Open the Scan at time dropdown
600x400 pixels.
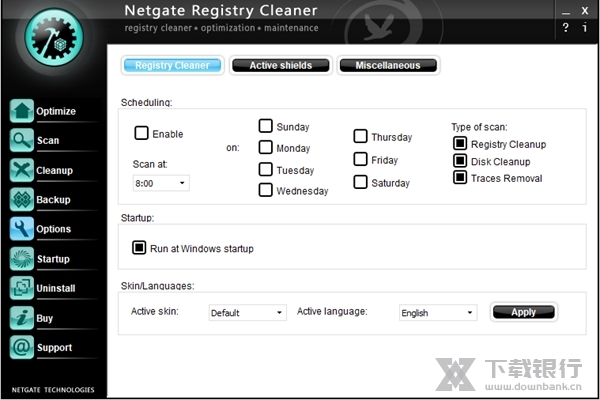(161, 183)
